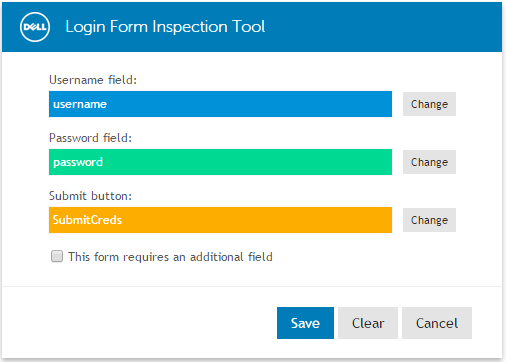The width and height of the screenshot is (506, 362).
Task: Select the blue username field box
Action: pos(220,104)
